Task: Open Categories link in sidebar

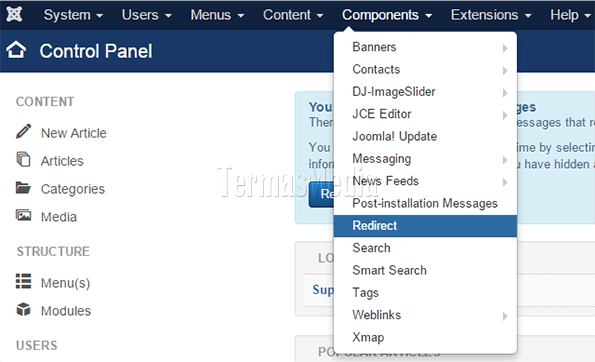Action: pyautogui.click(x=73, y=189)
